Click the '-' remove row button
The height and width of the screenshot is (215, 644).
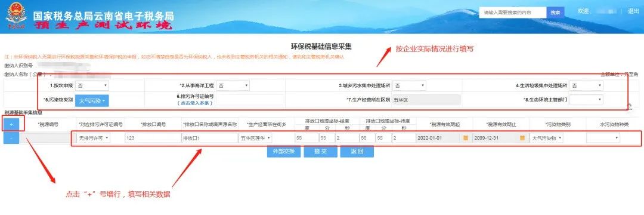(11, 138)
